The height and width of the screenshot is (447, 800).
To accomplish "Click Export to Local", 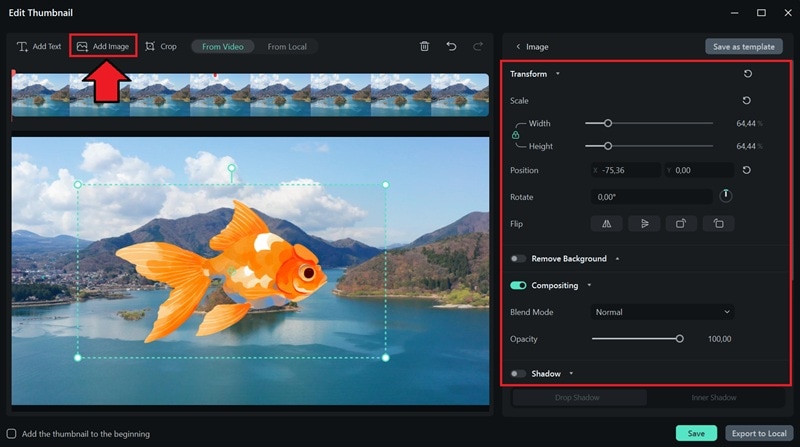I will click(x=759, y=433).
